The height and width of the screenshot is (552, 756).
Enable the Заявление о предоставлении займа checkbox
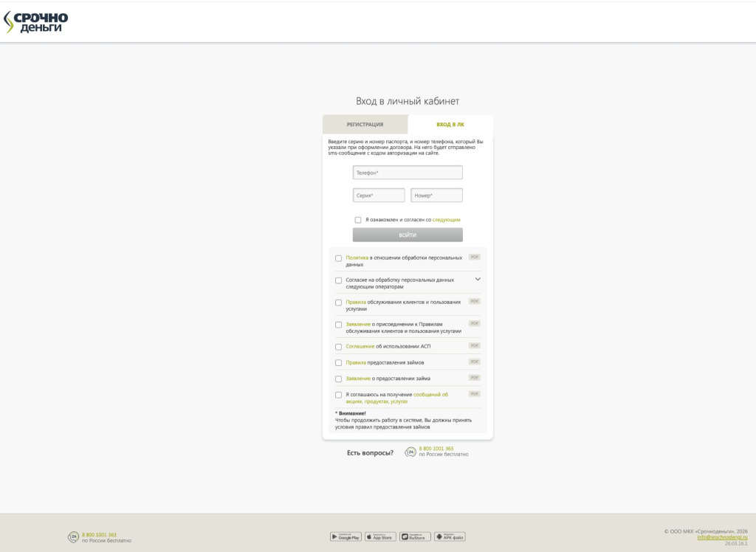(339, 379)
